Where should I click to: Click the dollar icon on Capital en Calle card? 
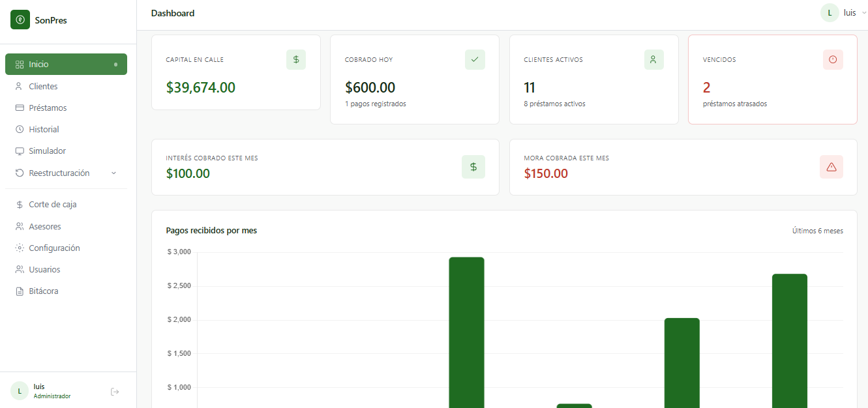coord(296,59)
